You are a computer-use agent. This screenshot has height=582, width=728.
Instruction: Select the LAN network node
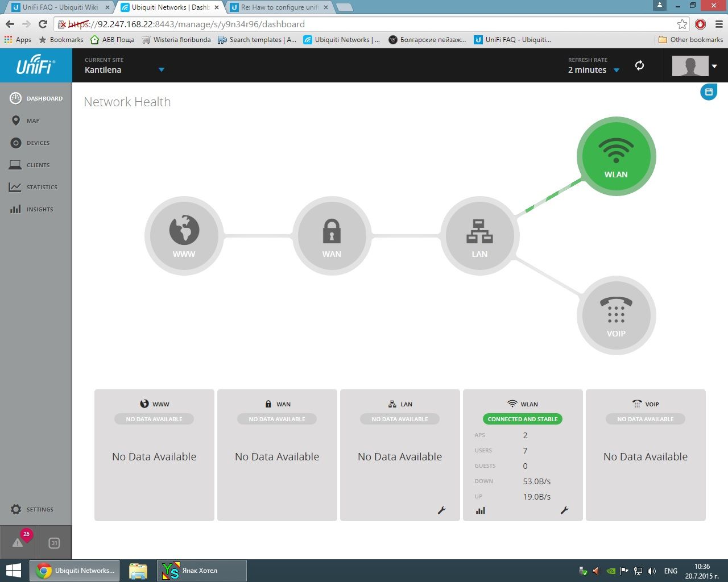tap(479, 235)
